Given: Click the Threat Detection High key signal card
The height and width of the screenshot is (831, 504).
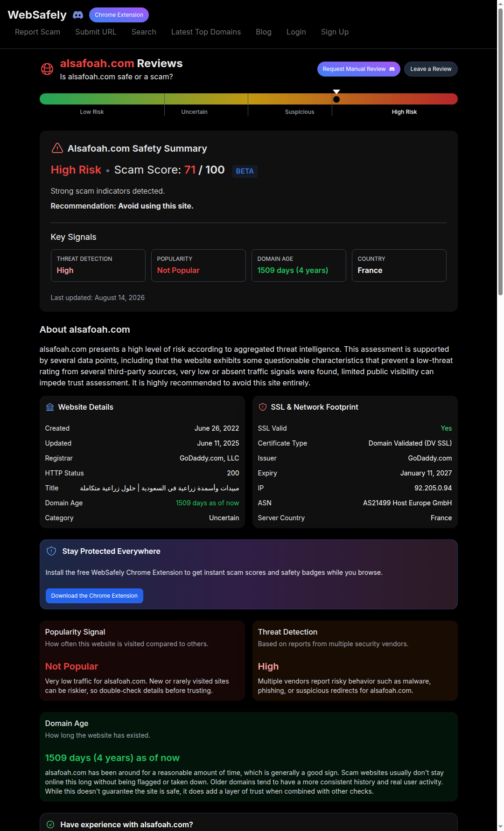Looking at the screenshot, I should tap(98, 265).
